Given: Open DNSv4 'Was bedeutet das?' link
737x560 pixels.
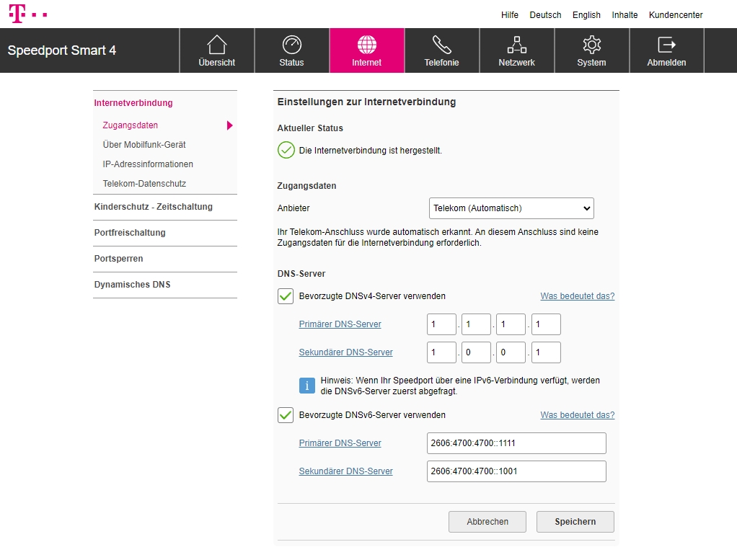Looking at the screenshot, I should click(x=577, y=296).
